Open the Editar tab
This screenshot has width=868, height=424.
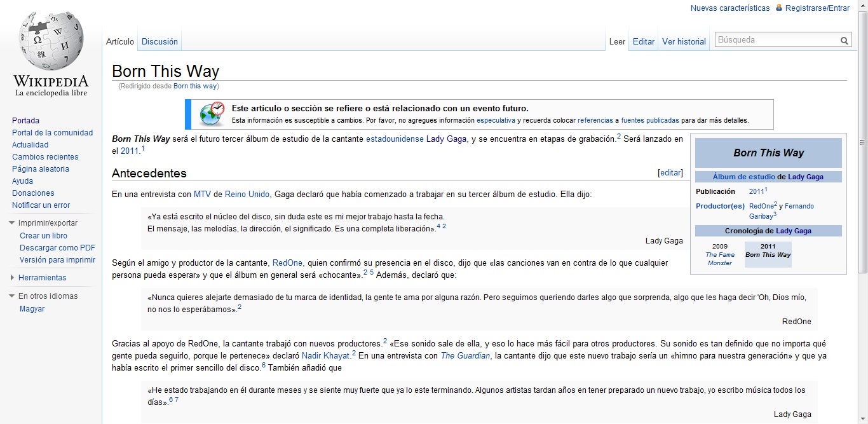click(x=644, y=41)
